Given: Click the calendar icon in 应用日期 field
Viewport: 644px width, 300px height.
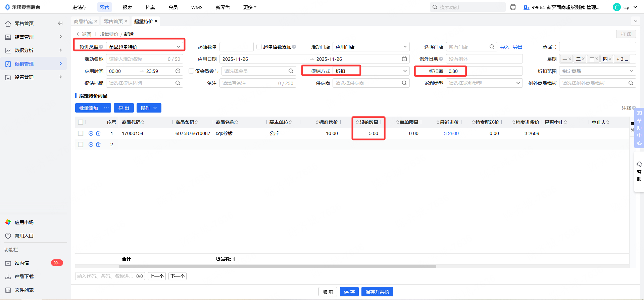Looking at the screenshot, I should click(404, 59).
